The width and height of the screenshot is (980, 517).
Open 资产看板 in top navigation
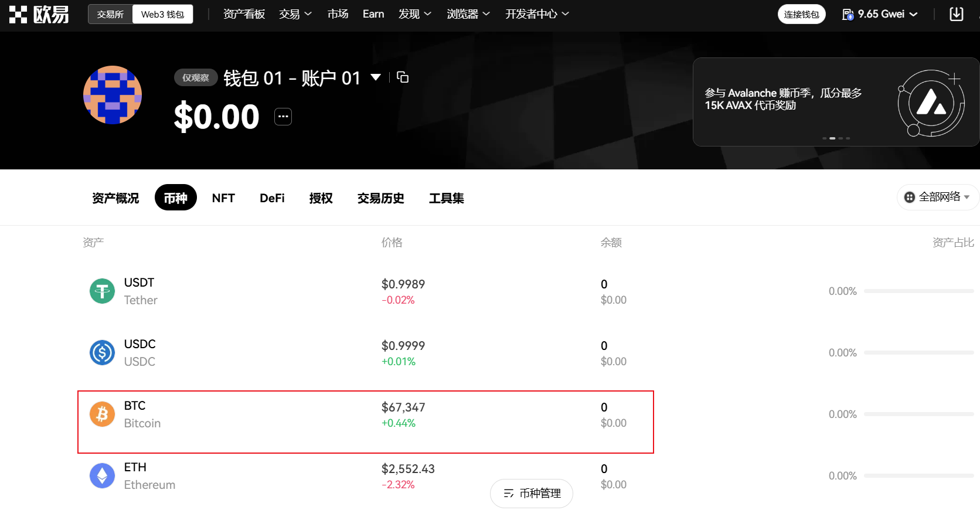pos(244,14)
